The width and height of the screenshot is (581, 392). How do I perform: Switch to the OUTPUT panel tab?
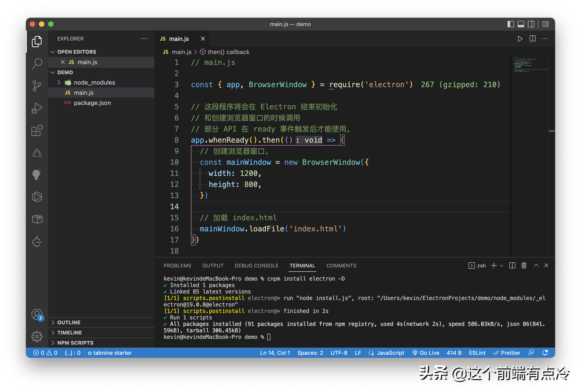(213, 266)
